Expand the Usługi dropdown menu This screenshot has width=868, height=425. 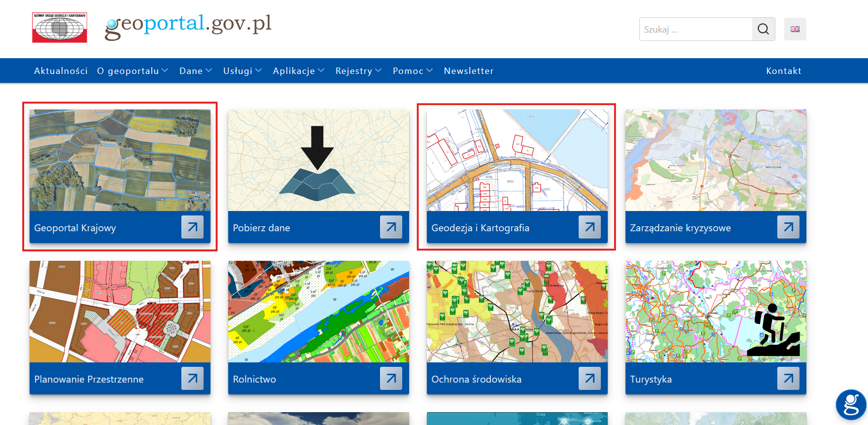click(x=242, y=71)
